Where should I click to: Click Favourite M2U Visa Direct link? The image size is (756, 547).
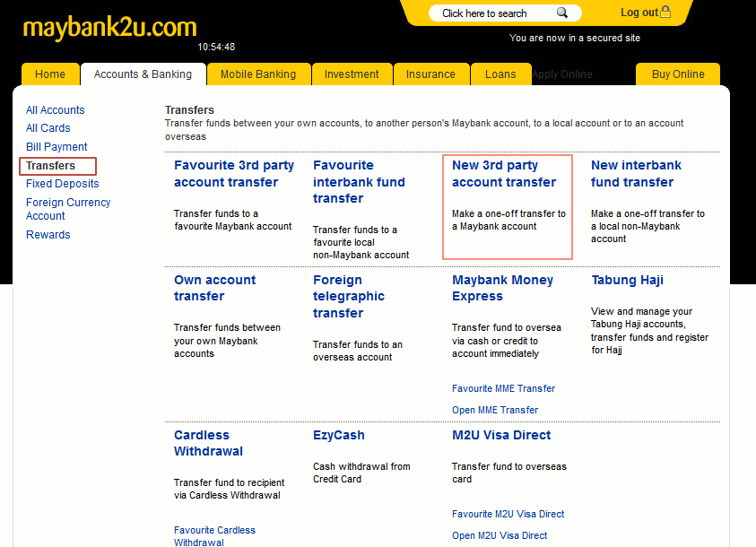pyautogui.click(x=508, y=514)
